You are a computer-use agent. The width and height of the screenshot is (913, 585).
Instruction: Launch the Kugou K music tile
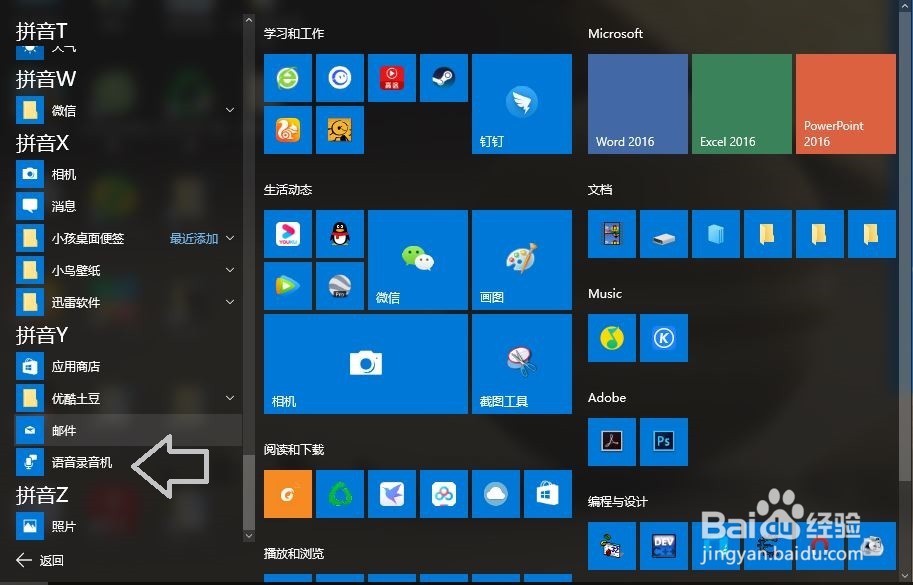[664, 338]
